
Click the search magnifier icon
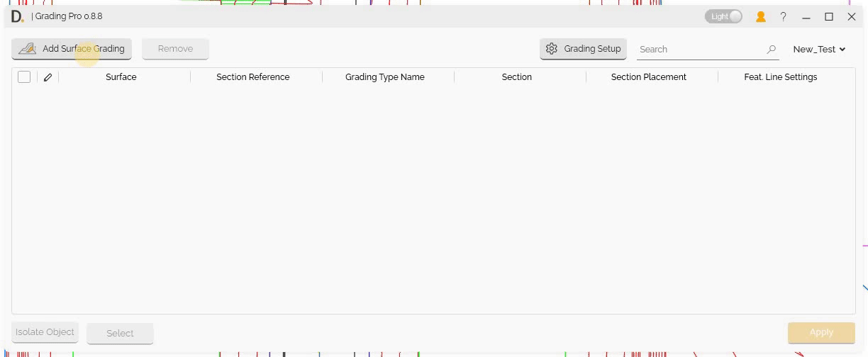[x=771, y=50]
